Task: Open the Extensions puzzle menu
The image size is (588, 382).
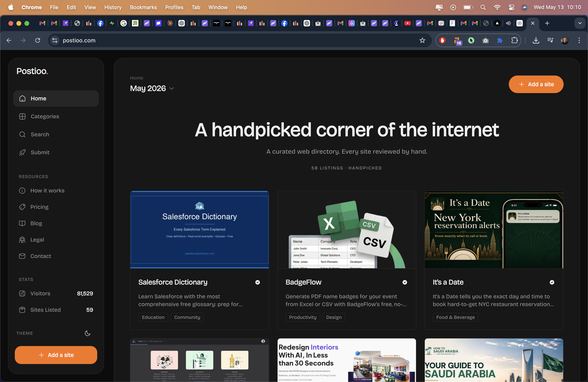Action: click(x=514, y=40)
